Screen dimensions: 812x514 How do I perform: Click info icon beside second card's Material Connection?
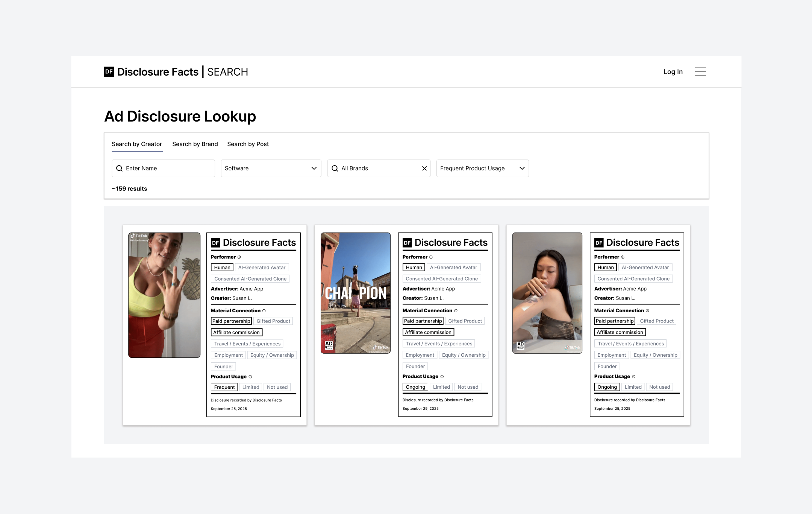(x=456, y=311)
